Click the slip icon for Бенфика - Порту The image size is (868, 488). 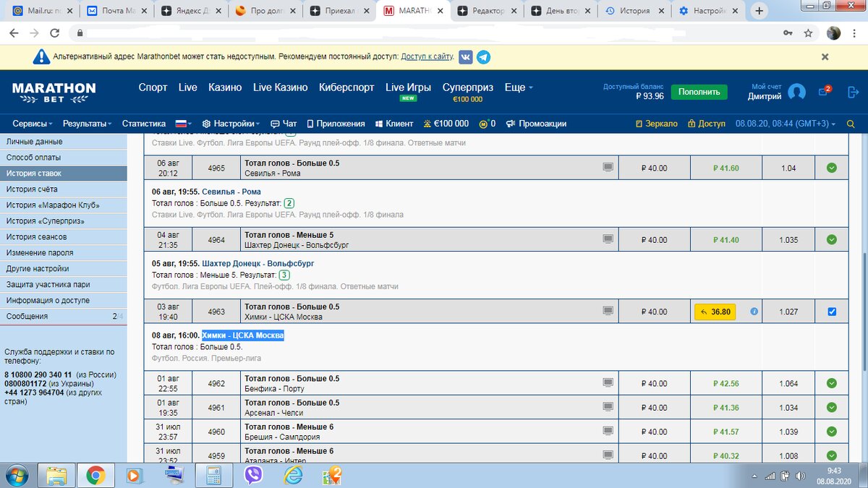(x=608, y=383)
